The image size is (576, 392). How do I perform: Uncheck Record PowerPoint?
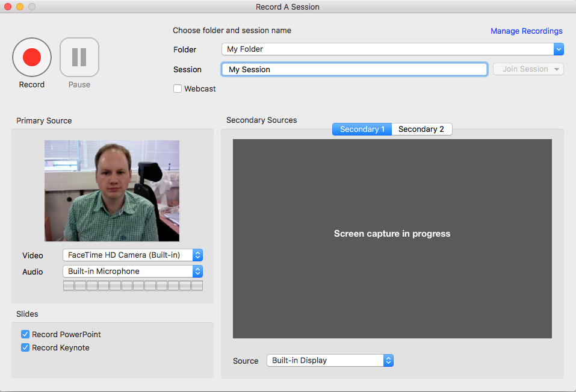(x=25, y=334)
